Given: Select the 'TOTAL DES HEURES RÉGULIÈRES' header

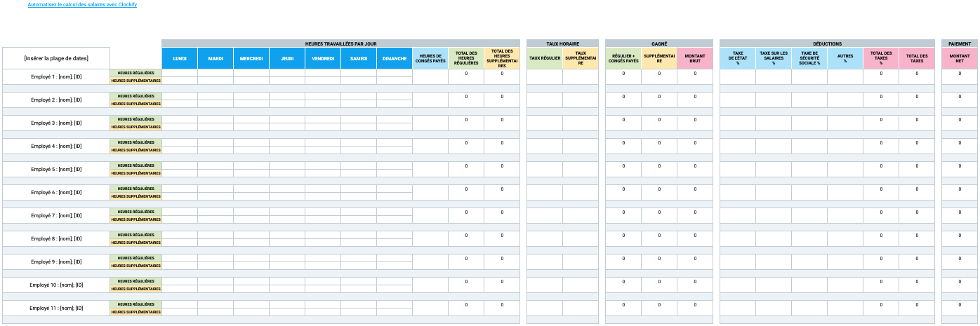Looking at the screenshot, I should tap(466, 58).
